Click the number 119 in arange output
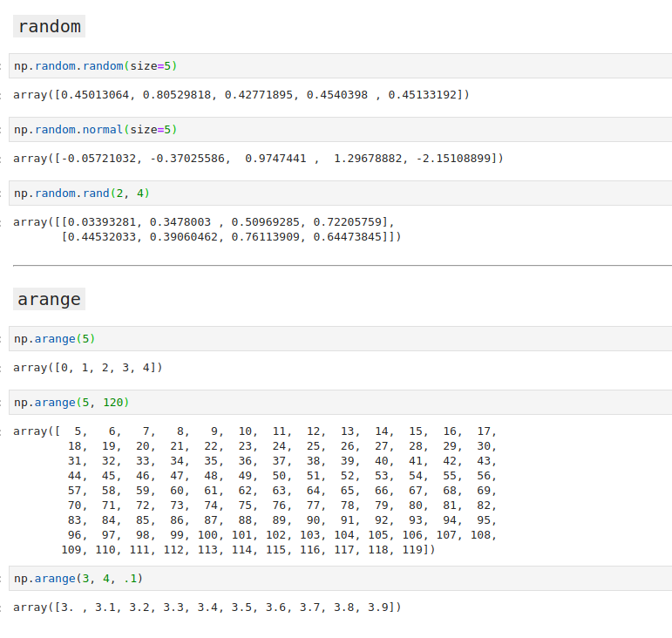Viewport: 672px width, 638px height. point(412,550)
